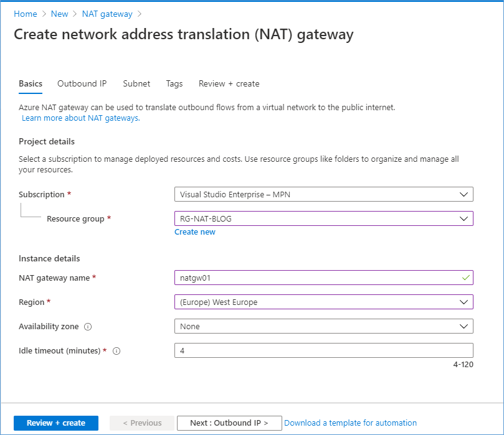Viewport: 504px width, 435px height.
Task: Click the Project details heading
Action: pyautogui.click(x=47, y=141)
